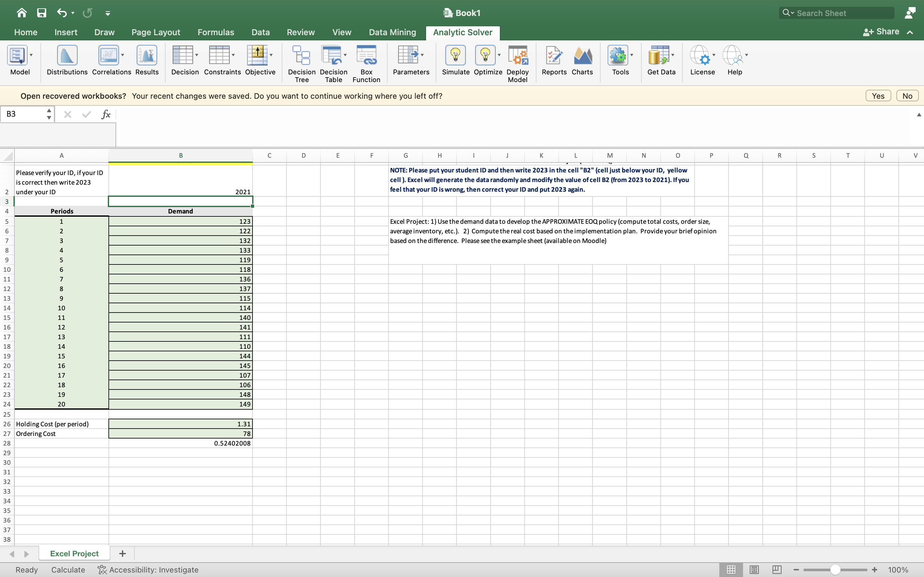The height and width of the screenshot is (577, 924).
Task: Open the Tools dropdown arrow
Action: click(632, 55)
